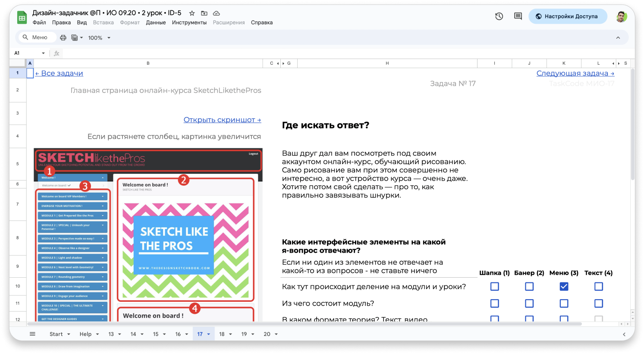Tick Меню (3) checkbox for Из чего состоит модуль

coord(564,304)
